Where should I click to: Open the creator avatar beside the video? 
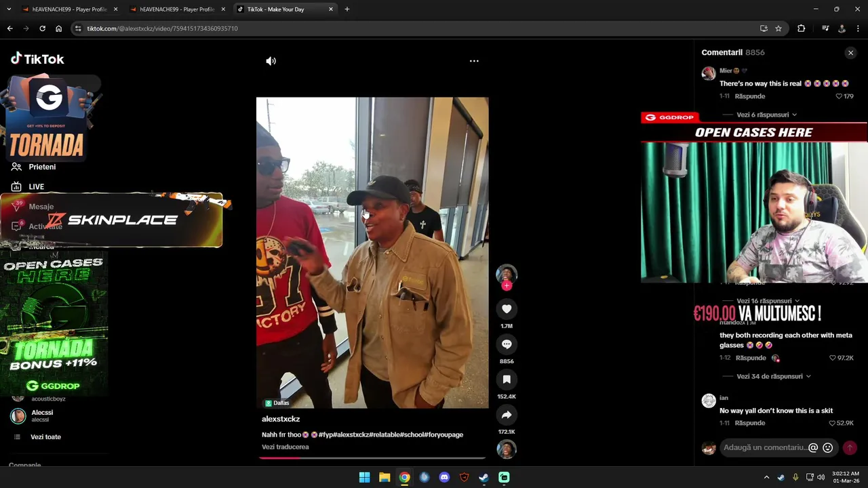click(507, 273)
